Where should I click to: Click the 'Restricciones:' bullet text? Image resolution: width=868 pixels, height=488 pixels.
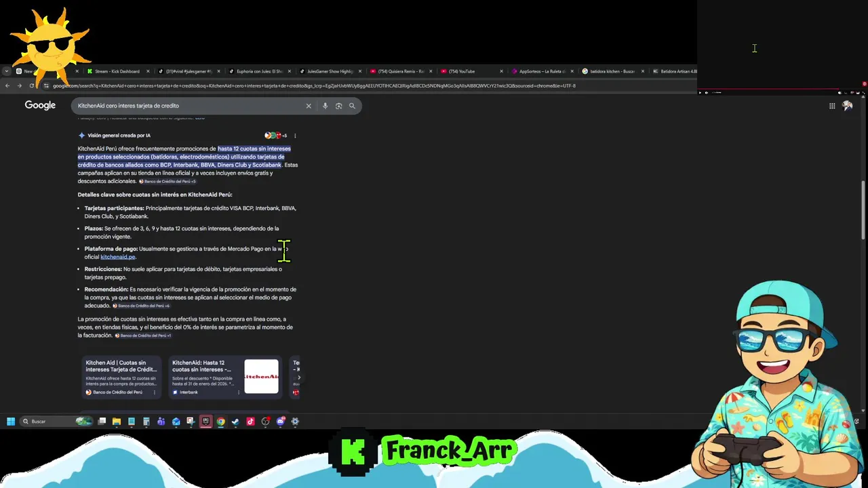point(103,269)
